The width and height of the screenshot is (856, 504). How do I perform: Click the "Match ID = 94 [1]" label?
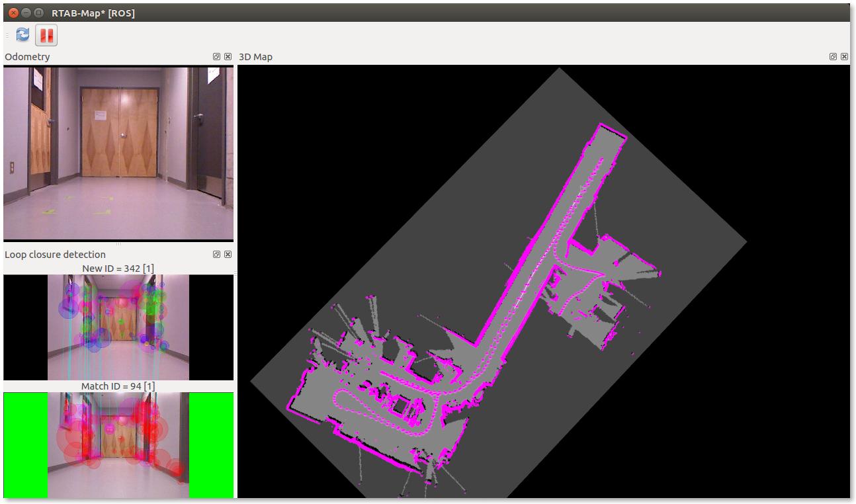pos(118,386)
